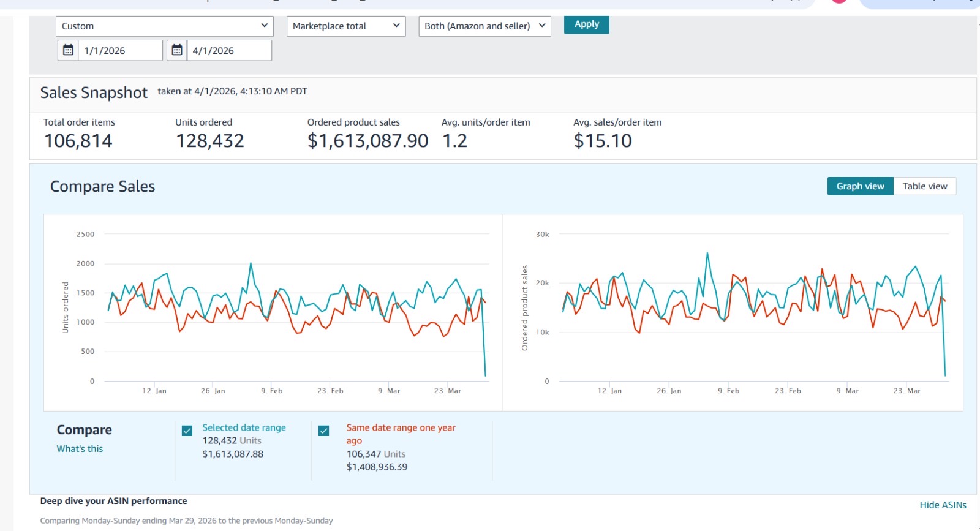Click Ordered product sales chart axis label
This screenshot has width=980, height=531.
tap(524, 308)
